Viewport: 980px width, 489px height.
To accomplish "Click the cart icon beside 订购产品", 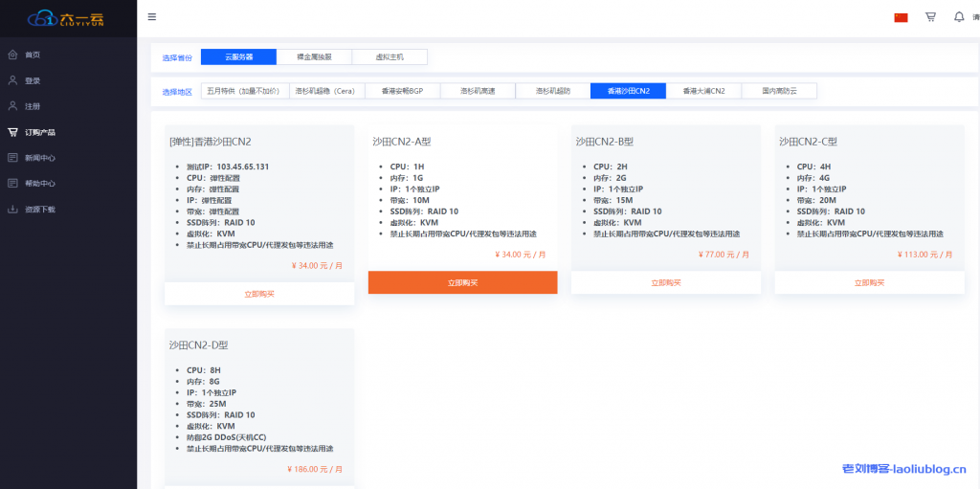I will 12,132.
